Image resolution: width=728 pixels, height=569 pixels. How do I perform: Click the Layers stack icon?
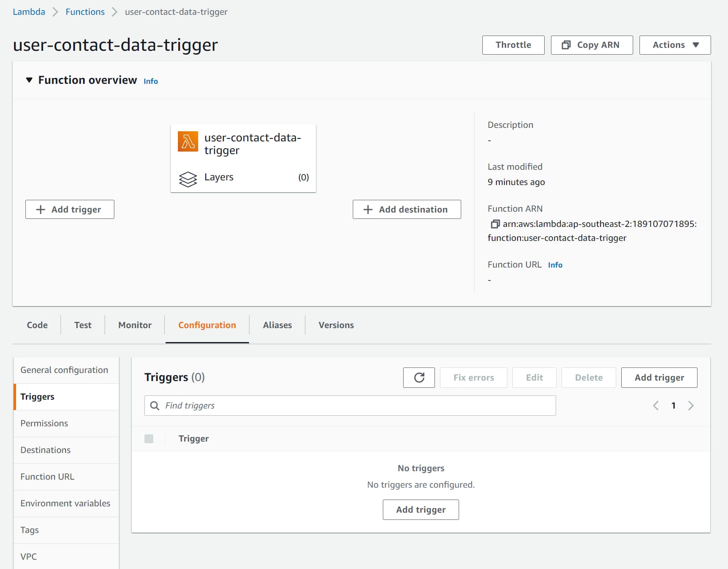(188, 179)
